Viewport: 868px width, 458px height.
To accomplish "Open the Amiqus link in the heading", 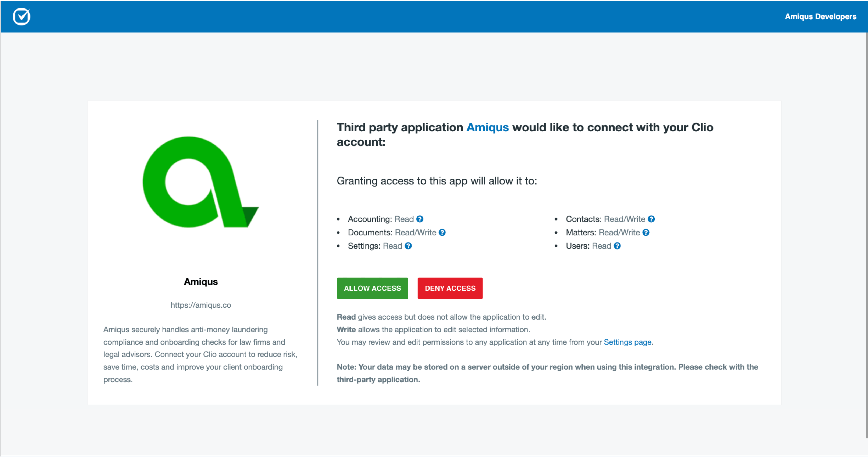I will click(x=487, y=127).
